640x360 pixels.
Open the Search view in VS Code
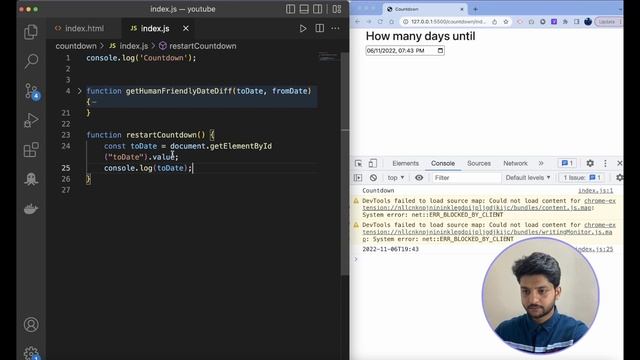tap(31, 61)
